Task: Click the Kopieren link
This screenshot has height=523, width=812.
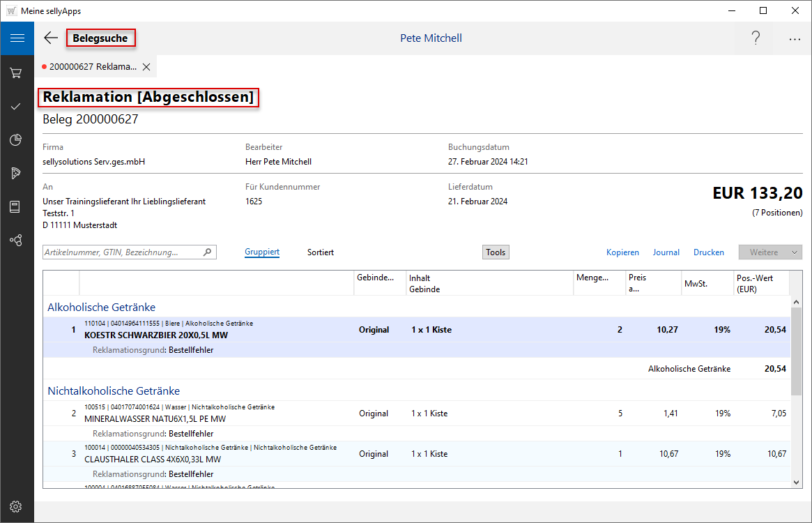Action: (622, 252)
